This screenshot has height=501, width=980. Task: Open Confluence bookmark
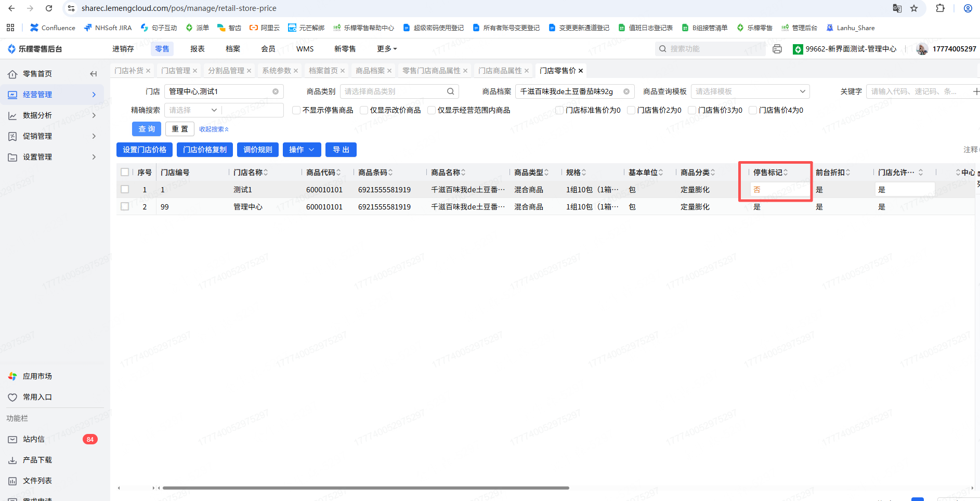pyautogui.click(x=53, y=28)
